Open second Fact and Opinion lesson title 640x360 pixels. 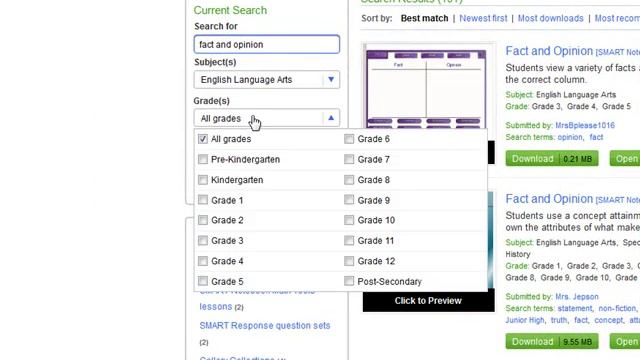[549, 199]
